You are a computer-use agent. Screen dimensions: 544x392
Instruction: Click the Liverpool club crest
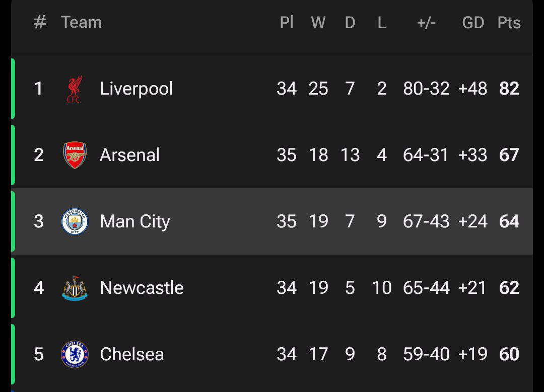coord(75,89)
